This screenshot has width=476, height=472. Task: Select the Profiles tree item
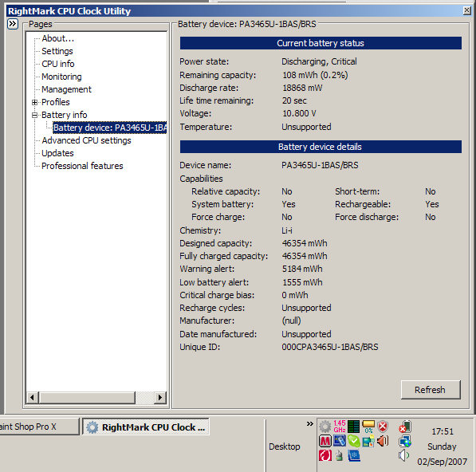[56, 102]
